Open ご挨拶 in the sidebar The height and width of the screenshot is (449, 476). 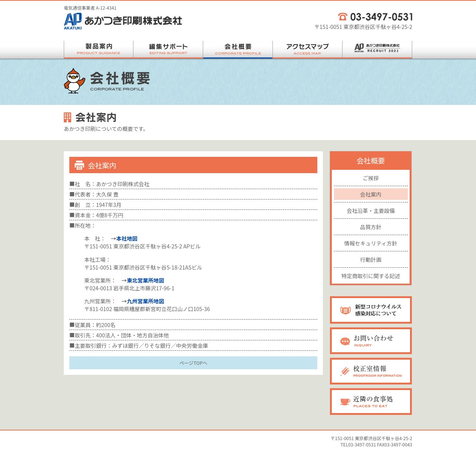(x=371, y=178)
